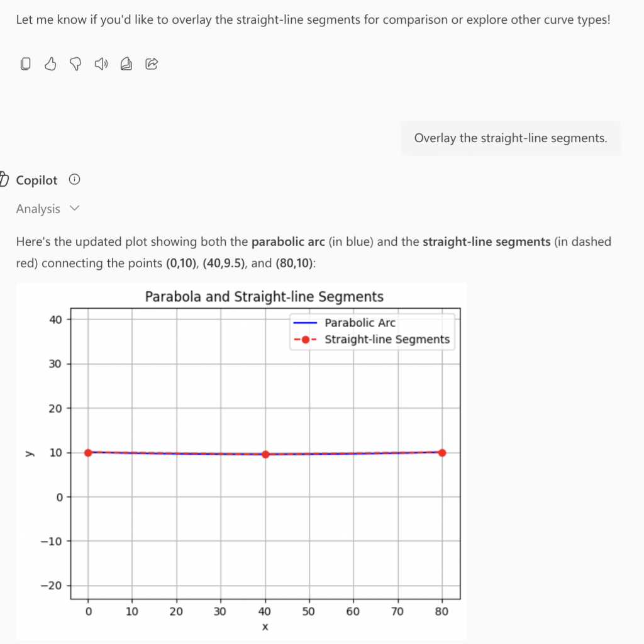Image resolution: width=644 pixels, height=644 pixels.
Task: Open the stacked pages icon
Action: [x=126, y=64]
